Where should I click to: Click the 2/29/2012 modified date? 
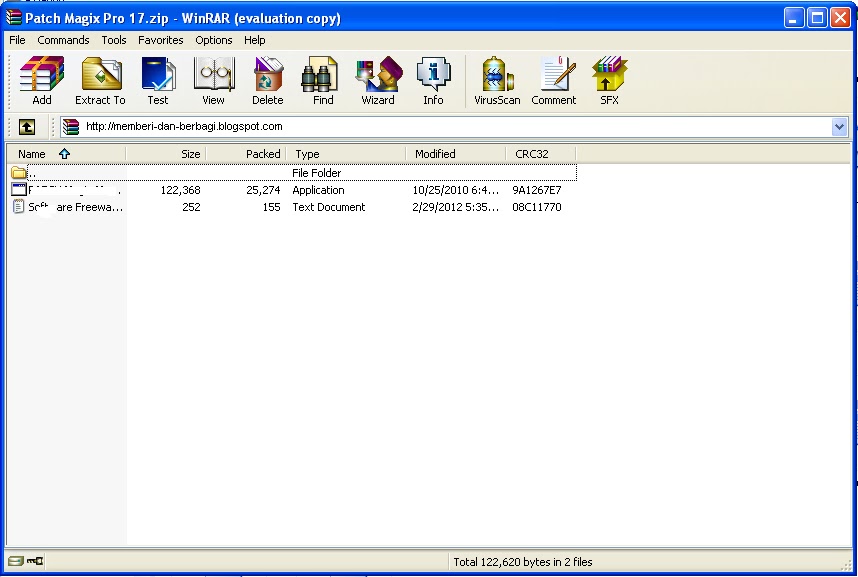(455, 207)
